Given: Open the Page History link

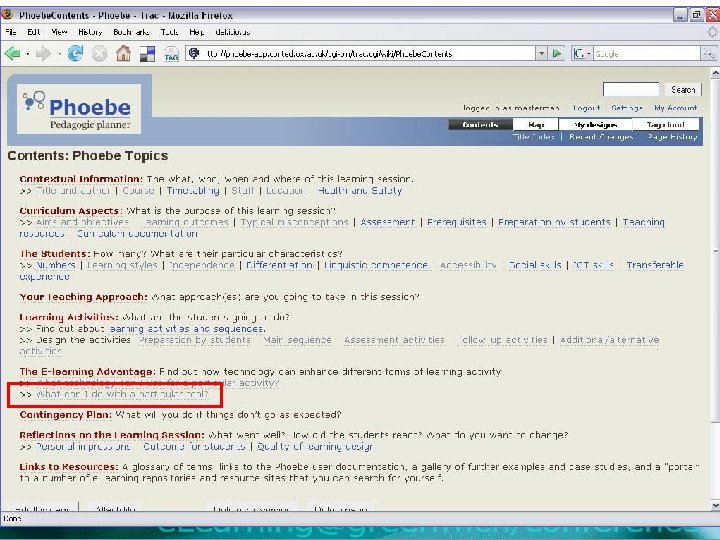Looking at the screenshot, I should tap(673, 137).
